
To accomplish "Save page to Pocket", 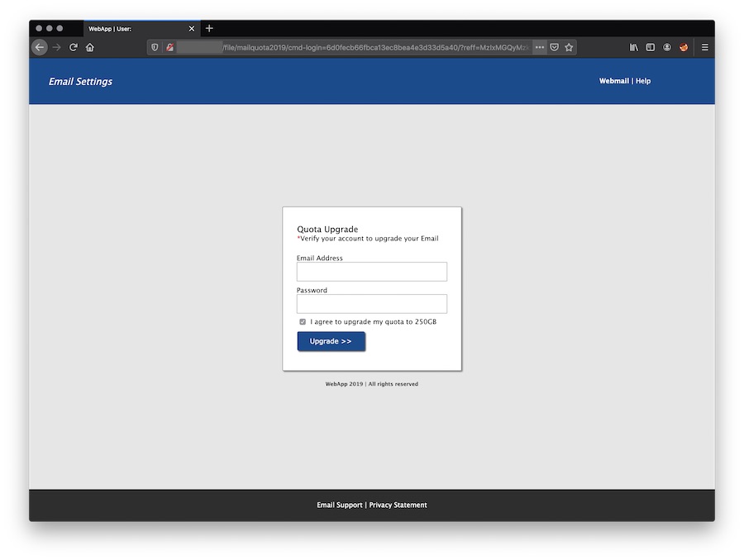I will point(555,47).
